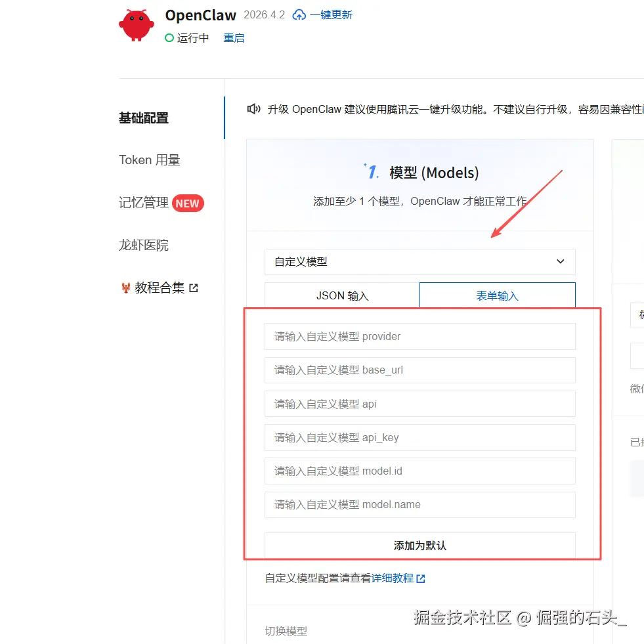Viewport: 644px width, 644px height.
Task: Switch to the JSON 输入 tab
Action: coord(342,295)
